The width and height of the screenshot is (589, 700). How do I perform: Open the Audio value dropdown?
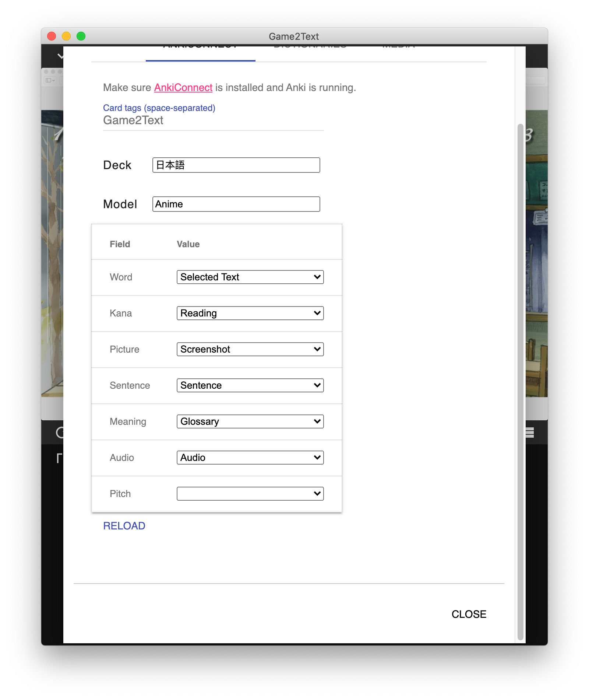tap(250, 457)
